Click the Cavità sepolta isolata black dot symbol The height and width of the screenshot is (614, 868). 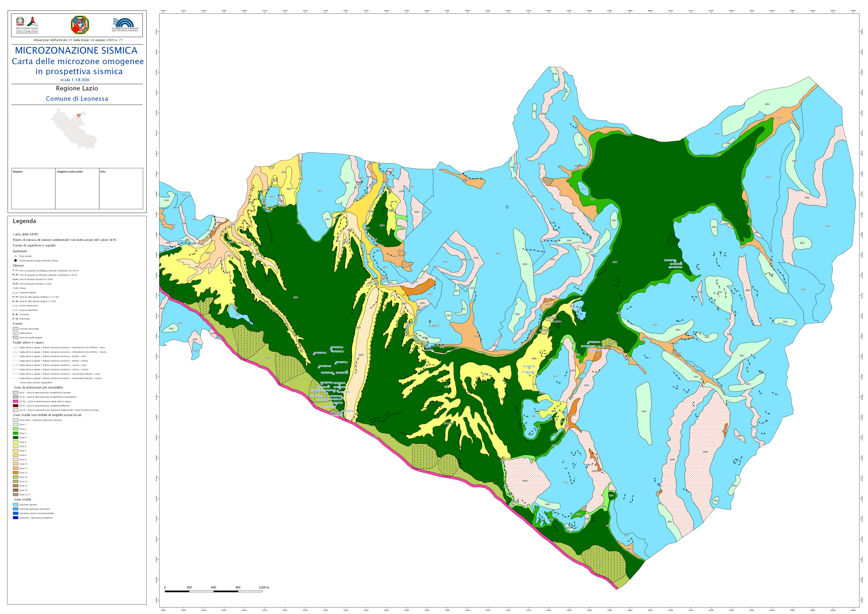point(15,261)
